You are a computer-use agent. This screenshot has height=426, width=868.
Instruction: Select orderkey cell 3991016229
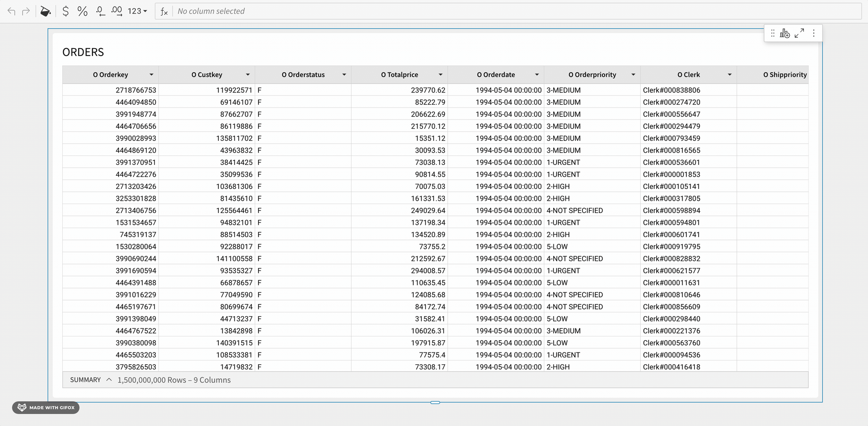(110, 295)
